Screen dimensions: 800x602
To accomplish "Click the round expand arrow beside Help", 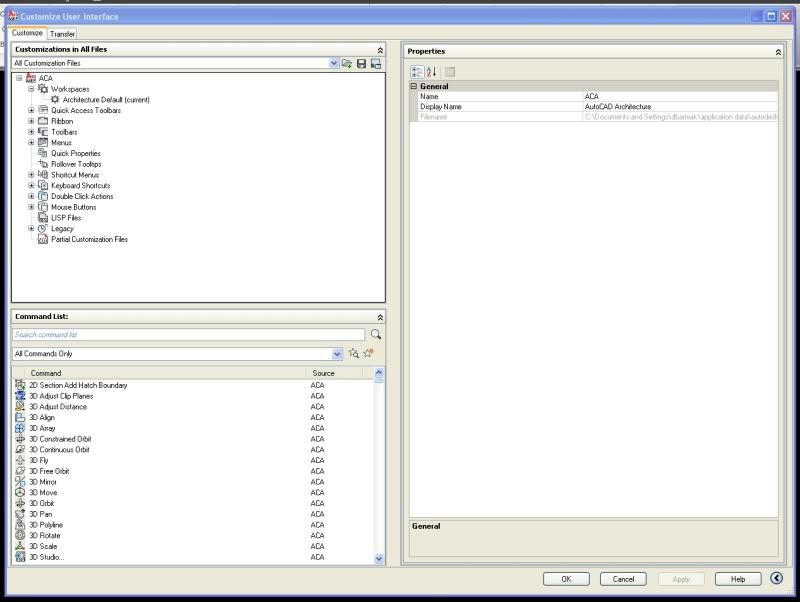I will [x=776, y=578].
